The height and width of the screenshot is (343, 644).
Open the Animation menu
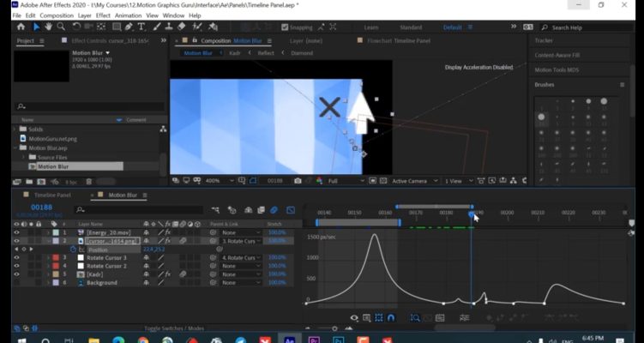pos(128,15)
